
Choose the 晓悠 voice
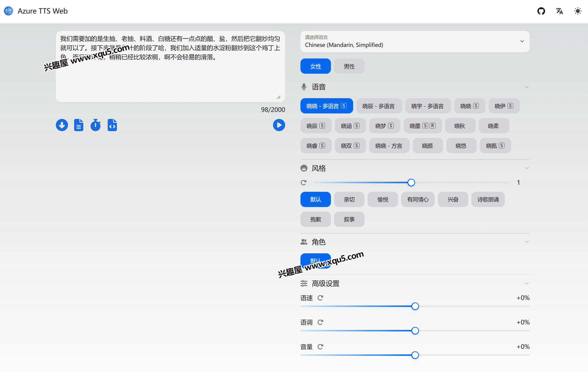point(461,146)
